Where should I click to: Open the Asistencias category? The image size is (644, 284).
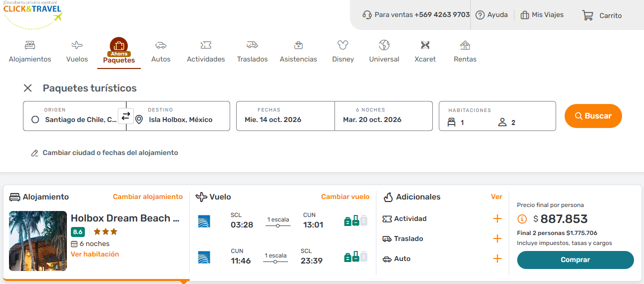point(298,51)
